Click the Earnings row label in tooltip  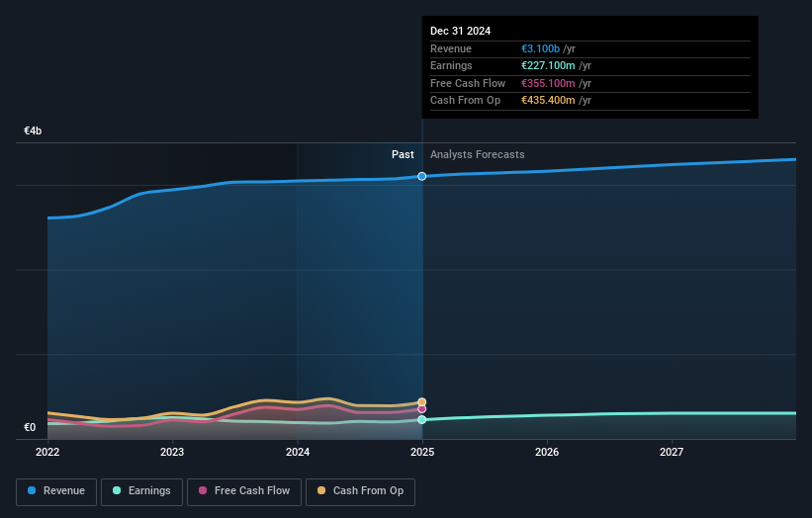(451, 65)
